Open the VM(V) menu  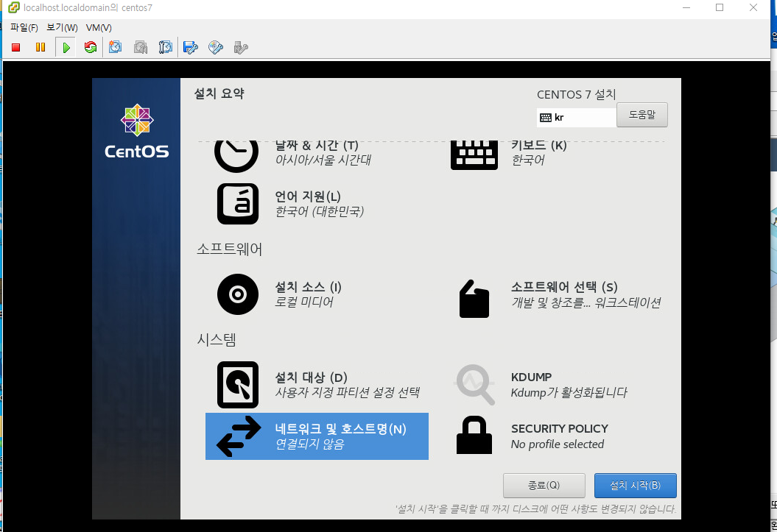[99, 28]
